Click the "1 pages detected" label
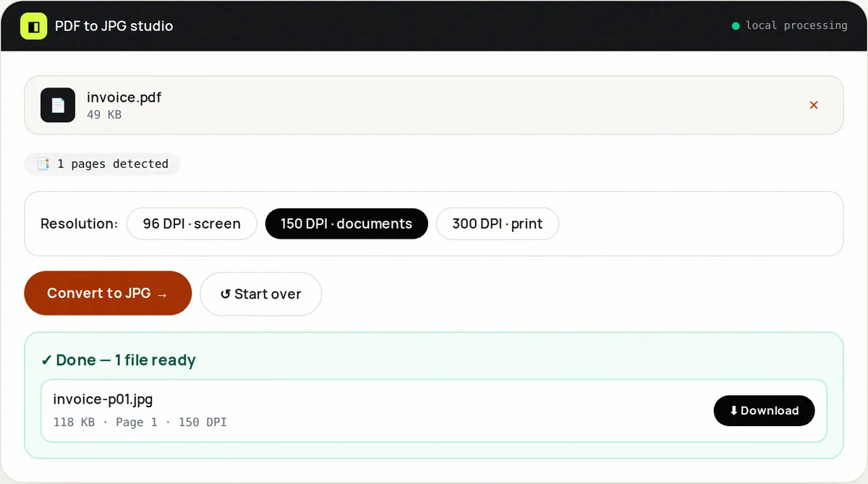 [113, 164]
